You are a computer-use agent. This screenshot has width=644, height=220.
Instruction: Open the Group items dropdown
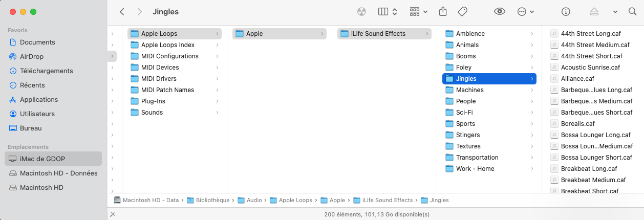(x=419, y=12)
